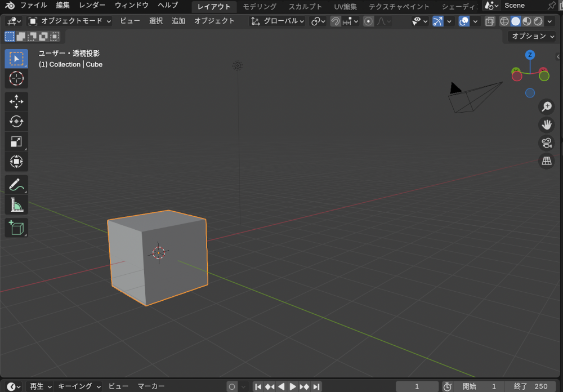Expand the オプション dropdown
The image size is (563, 392).
(532, 36)
